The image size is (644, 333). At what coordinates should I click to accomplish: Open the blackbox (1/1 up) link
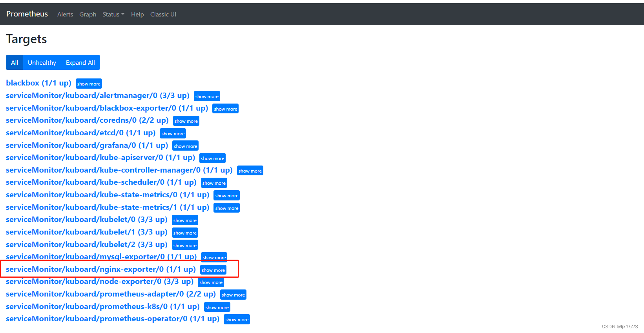[x=39, y=83]
